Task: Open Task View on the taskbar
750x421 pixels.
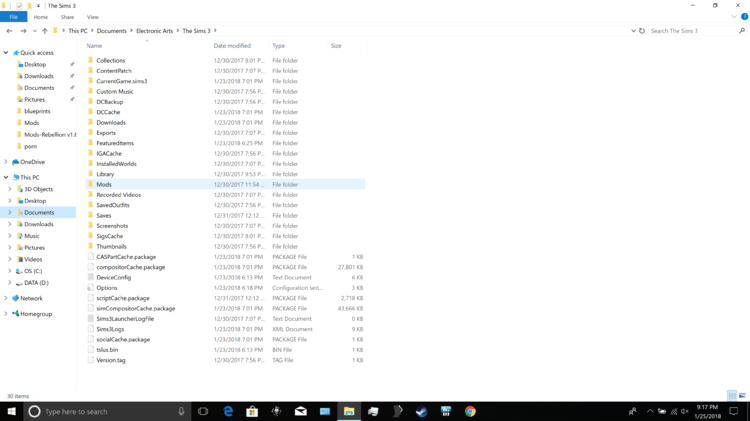Action: [203, 411]
